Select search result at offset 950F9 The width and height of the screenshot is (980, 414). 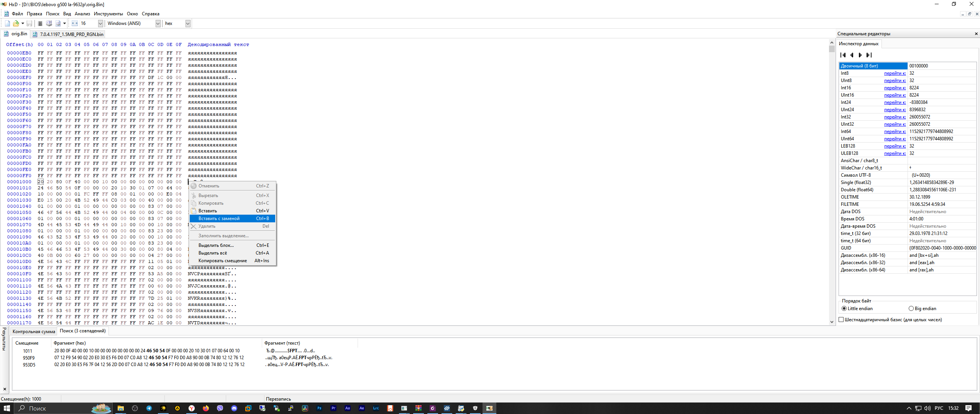29,358
